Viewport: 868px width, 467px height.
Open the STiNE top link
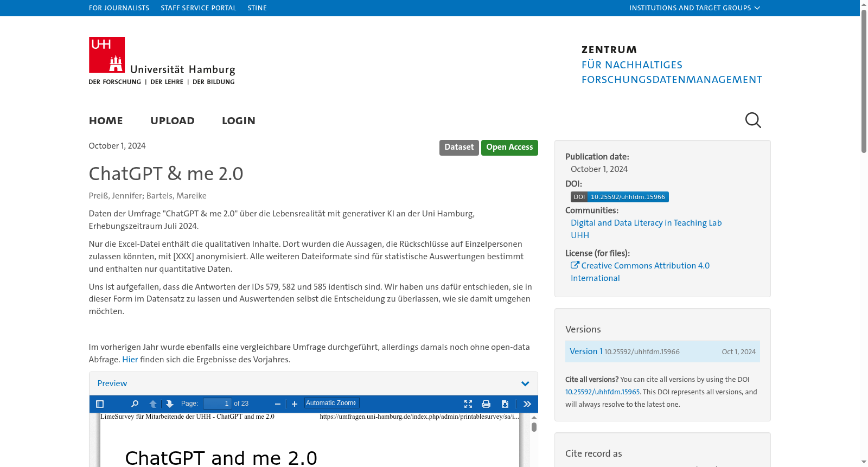(x=257, y=8)
